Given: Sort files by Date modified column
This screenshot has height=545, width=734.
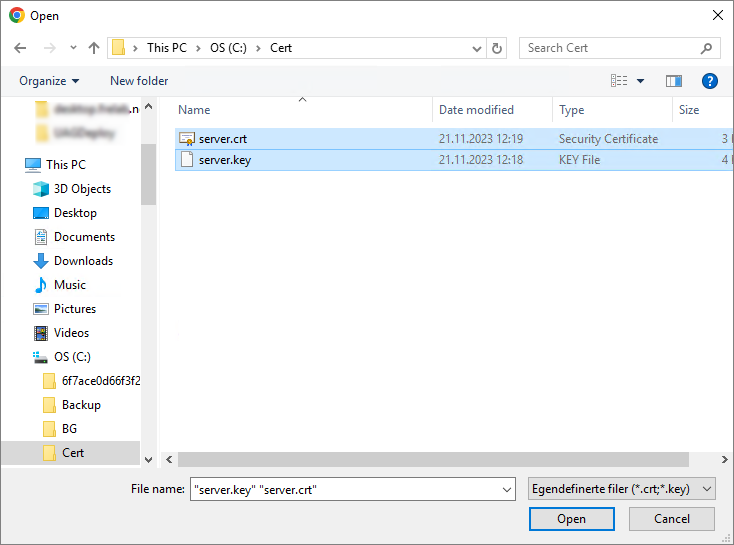Looking at the screenshot, I should click(x=476, y=110).
